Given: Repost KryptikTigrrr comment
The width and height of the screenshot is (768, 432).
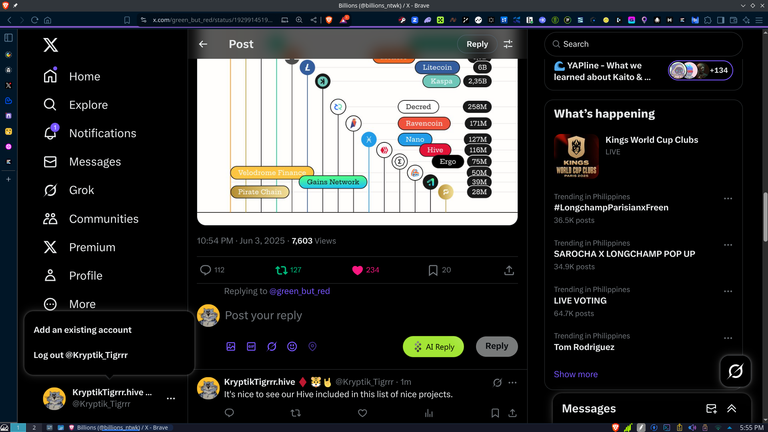Looking at the screenshot, I should [x=295, y=413].
